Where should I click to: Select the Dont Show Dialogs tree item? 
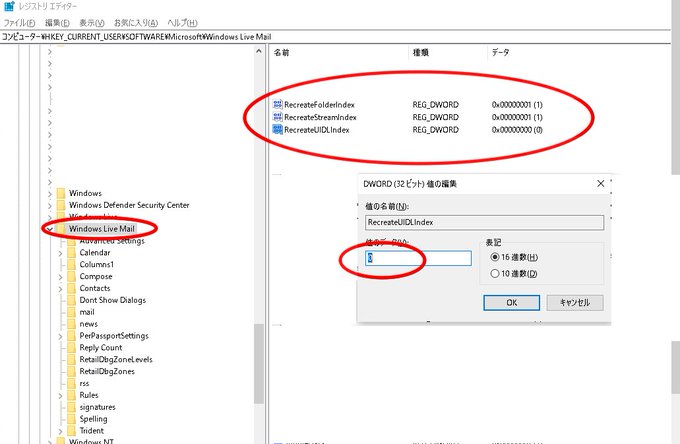tap(112, 300)
